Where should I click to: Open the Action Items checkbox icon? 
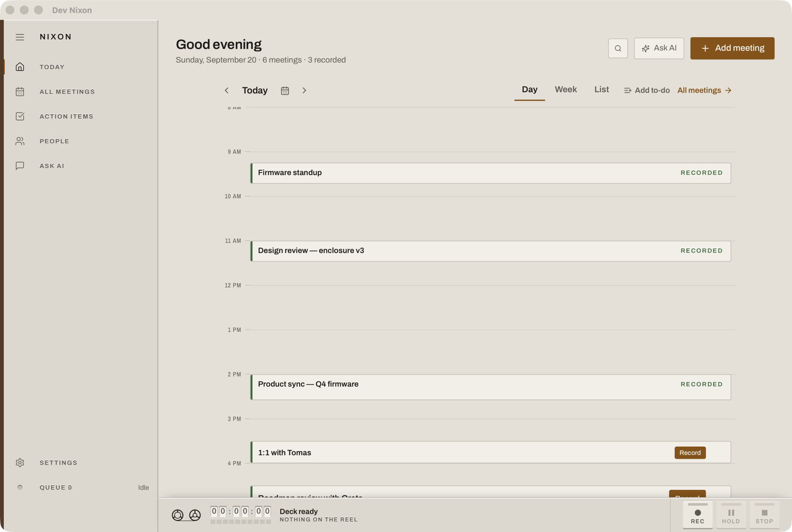20,116
